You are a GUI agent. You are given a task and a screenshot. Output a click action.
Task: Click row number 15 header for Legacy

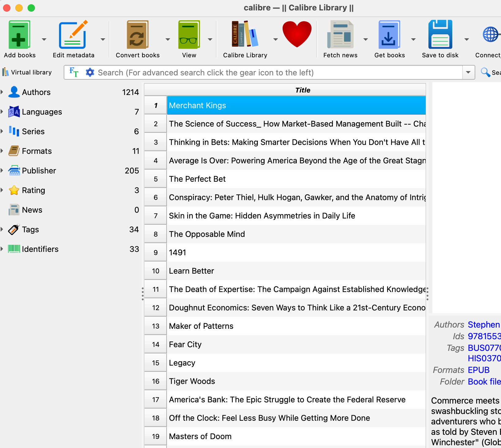pos(156,363)
